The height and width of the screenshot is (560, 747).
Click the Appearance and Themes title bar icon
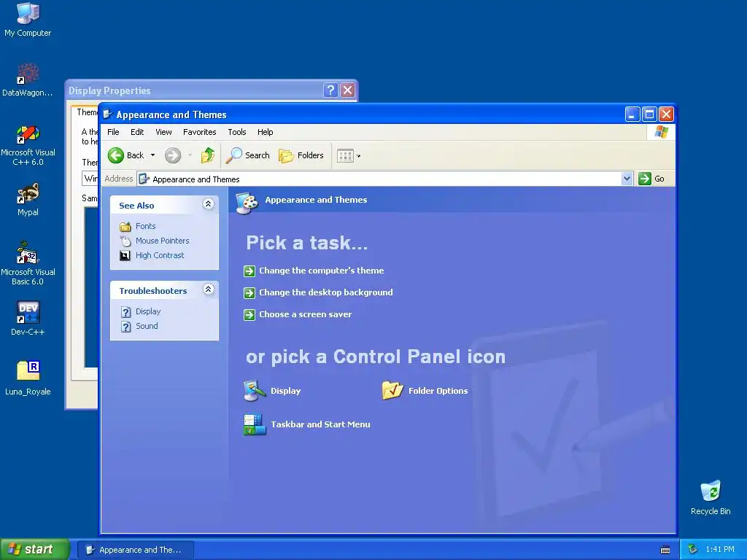(x=108, y=114)
